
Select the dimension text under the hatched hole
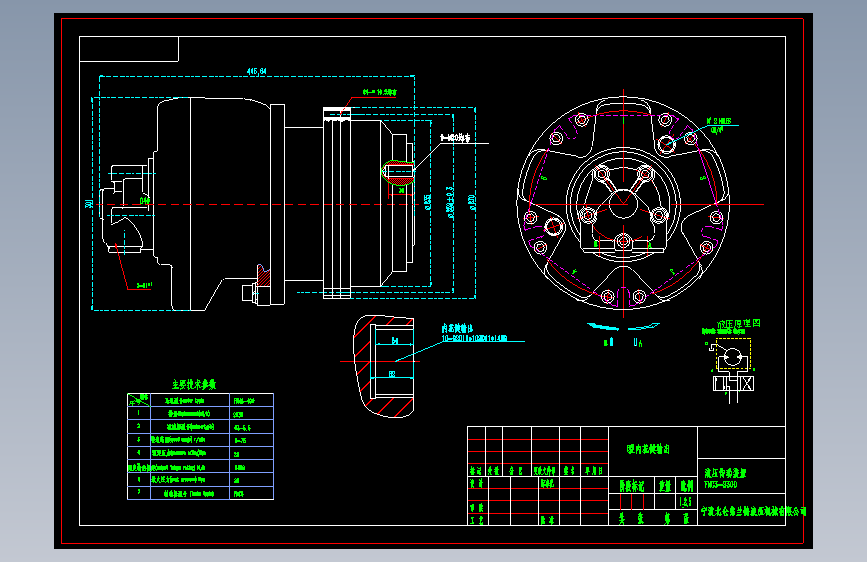point(402,190)
